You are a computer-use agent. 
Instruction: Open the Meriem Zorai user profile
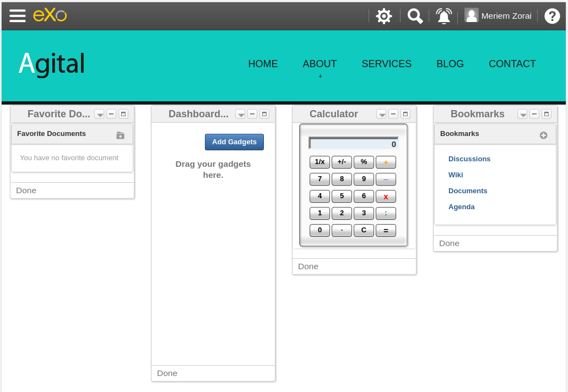[x=498, y=16]
